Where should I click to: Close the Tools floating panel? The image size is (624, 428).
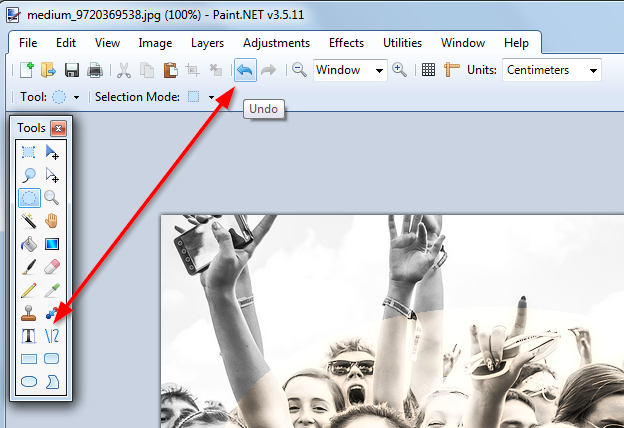pyautogui.click(x=58, y=128)
